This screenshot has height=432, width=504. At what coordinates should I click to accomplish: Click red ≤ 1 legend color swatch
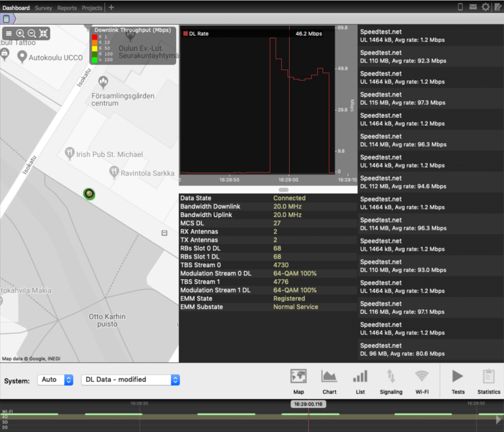click(x=94, y=36)
